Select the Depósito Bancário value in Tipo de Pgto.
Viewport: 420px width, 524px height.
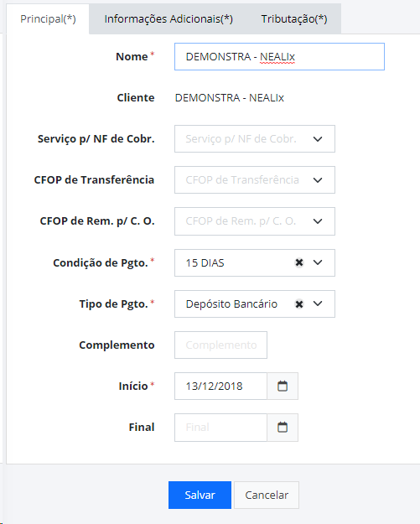click(x=231, y=304)
